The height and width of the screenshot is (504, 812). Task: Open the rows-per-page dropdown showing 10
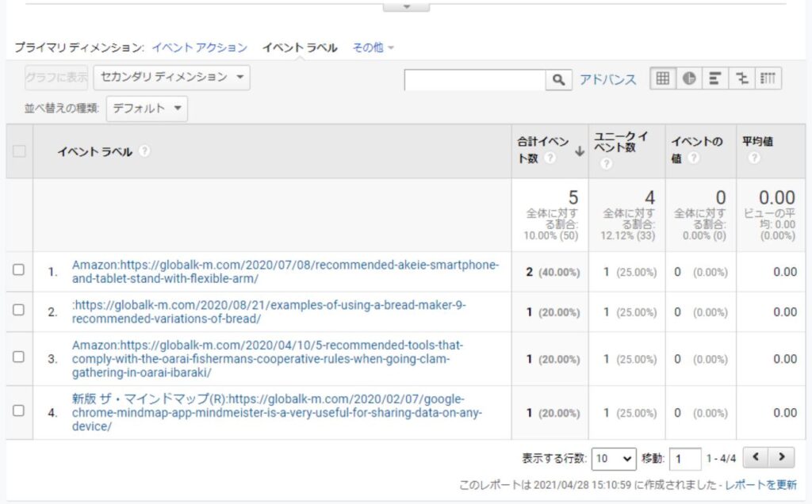(614, 458)
